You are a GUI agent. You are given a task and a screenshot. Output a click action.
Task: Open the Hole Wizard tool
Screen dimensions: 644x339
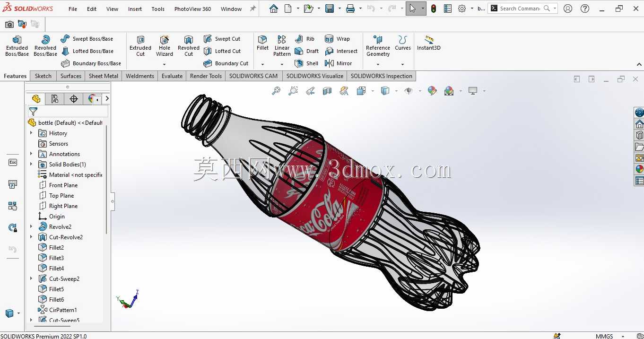[x=165, y=46]
